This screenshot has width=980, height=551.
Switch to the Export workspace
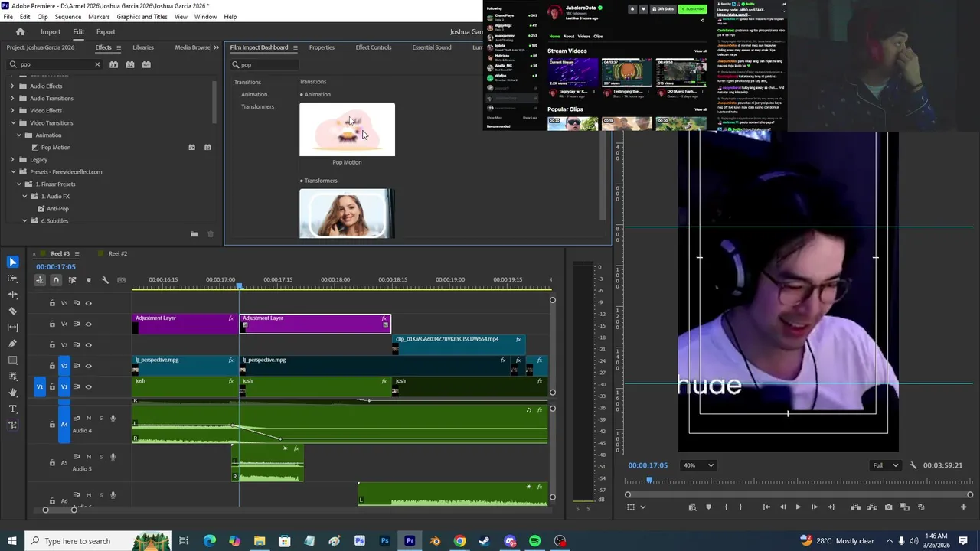tap(106, 32)
